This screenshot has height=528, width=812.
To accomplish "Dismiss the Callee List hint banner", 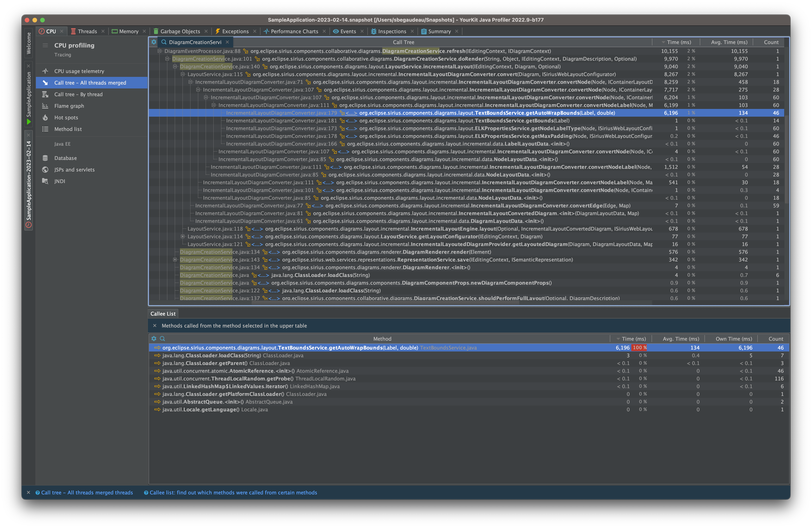I will click(155, 326).
